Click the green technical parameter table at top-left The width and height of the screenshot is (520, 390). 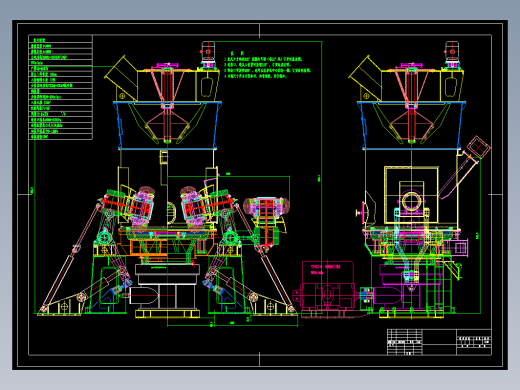pyautogui.click(x=61, y=87)
